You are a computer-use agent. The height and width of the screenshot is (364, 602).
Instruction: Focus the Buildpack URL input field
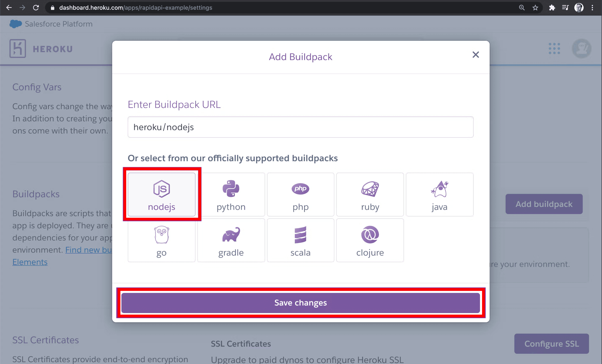301,127
